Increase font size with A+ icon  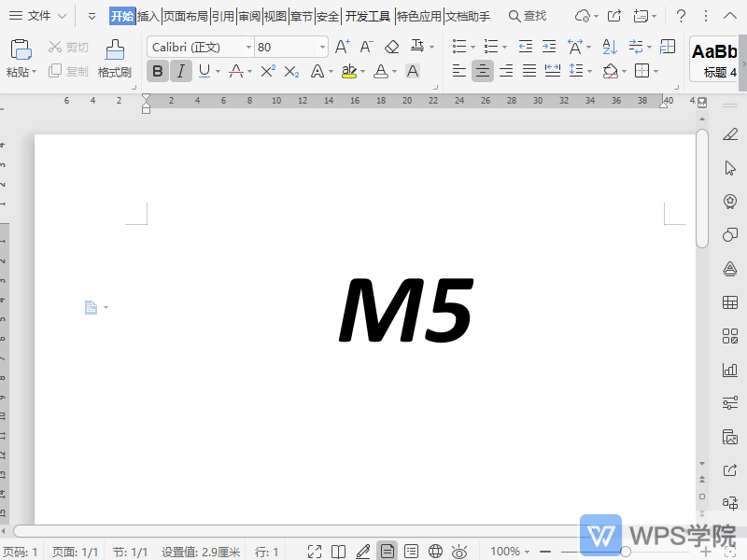click(342, 47)
